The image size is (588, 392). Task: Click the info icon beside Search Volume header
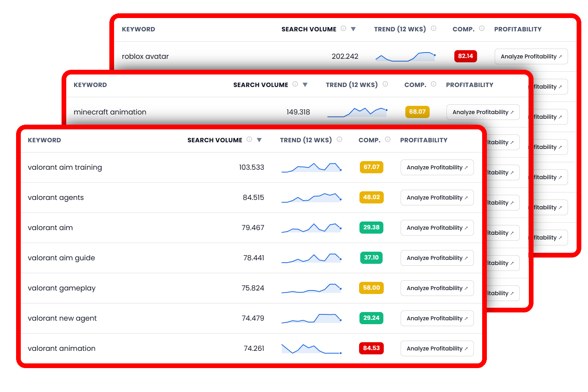250,140
